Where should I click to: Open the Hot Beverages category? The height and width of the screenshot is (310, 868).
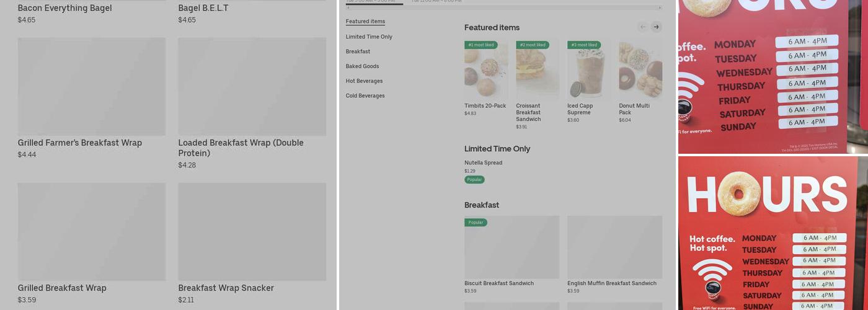tap(364, 81)
